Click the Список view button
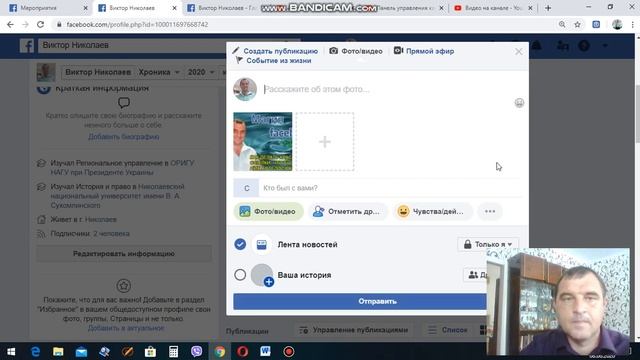 tap(448, 330)
